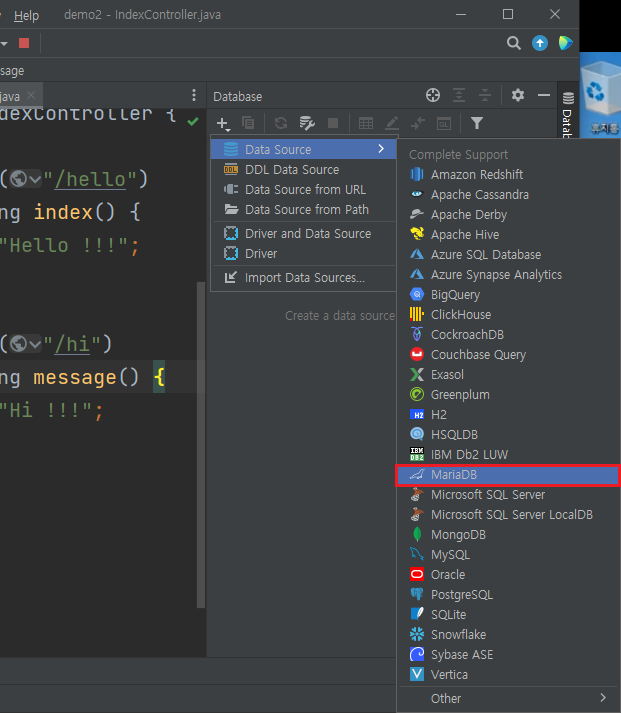Click the red Stop run button
The width and height of the screenshot is (621, 713).
pos(24,43)
